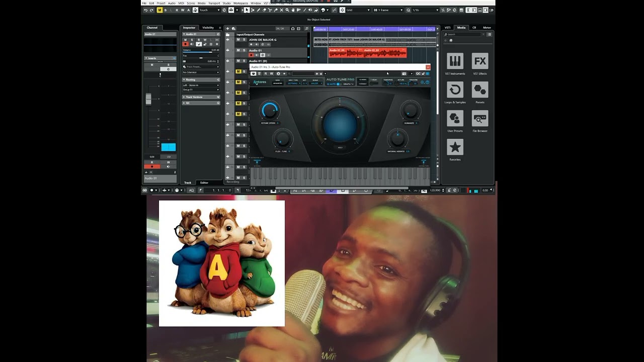
Task: Select the Erase tool
Action: click(x=264, y=10)
